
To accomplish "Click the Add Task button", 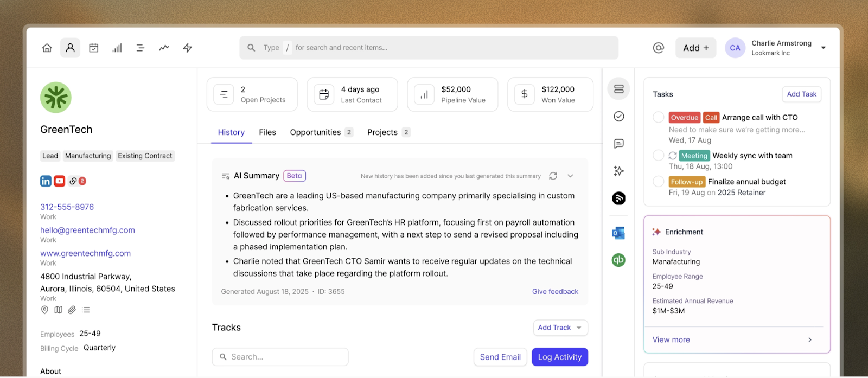I will tap(801, 94).
